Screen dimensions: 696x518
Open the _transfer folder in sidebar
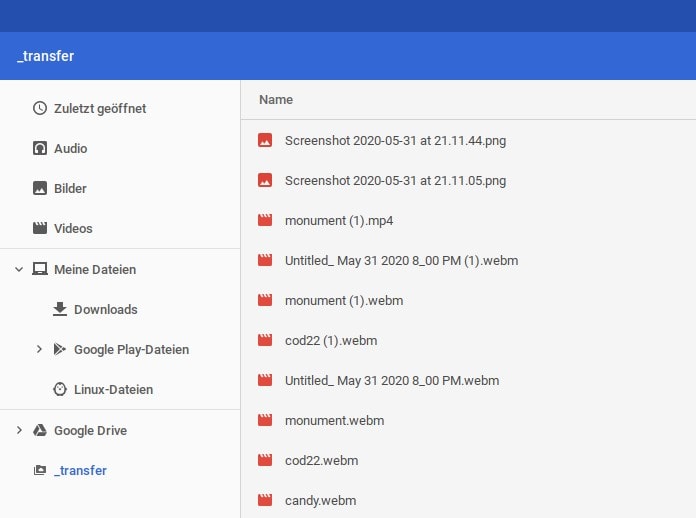click(80, 470)
